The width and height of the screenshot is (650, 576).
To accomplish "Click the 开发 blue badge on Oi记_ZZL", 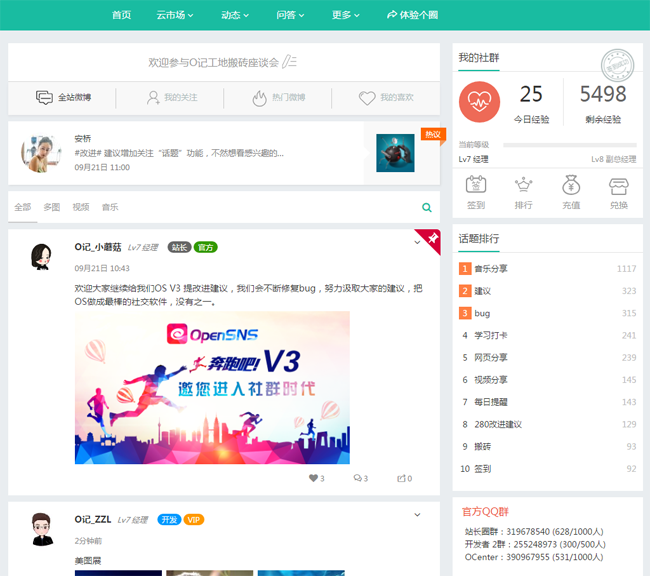I will (169, 520).
